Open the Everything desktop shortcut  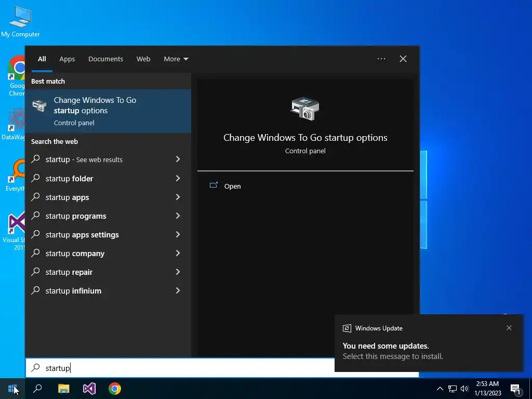point(15,176)
